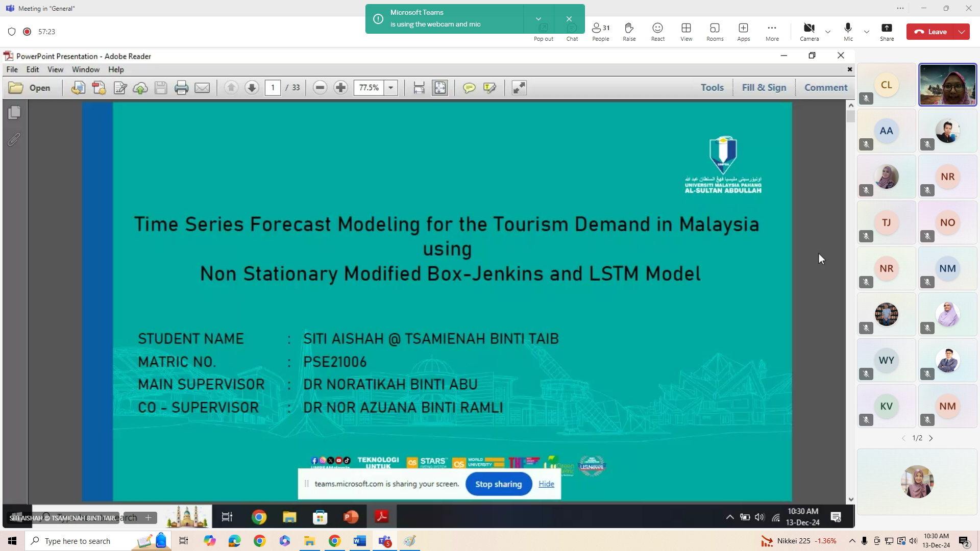Click the recording indicator red dot
The image size is (980, 551).
(28, 32)
